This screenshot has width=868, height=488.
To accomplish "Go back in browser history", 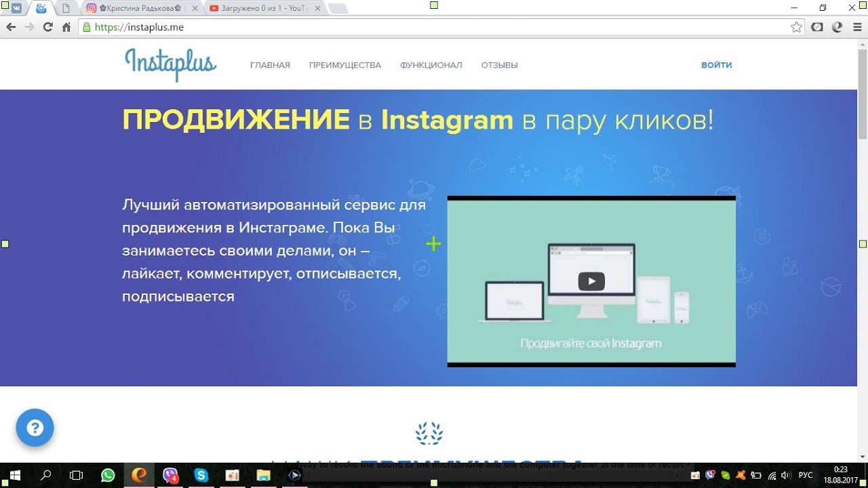I will tap(11, 27).
